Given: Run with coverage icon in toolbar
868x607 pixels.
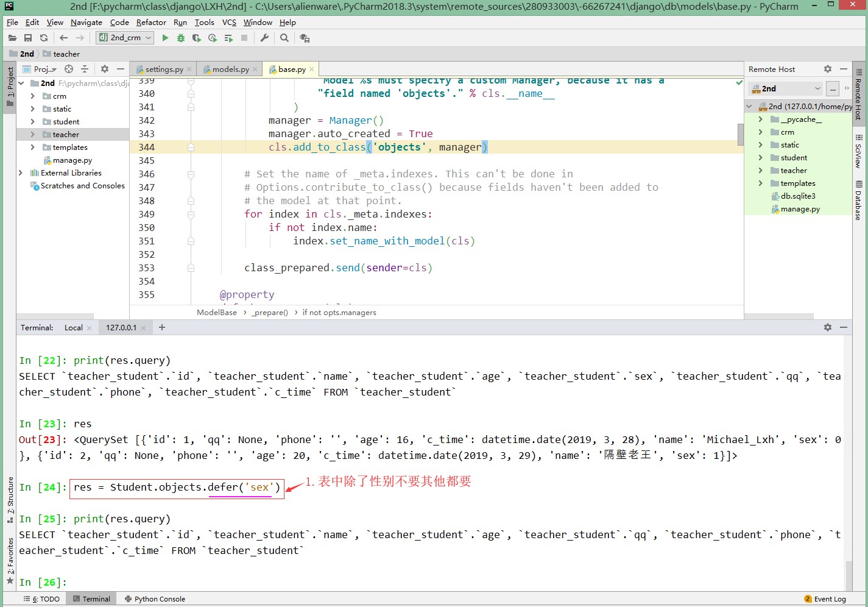Looking at the screenshot, I should (196, 38).
